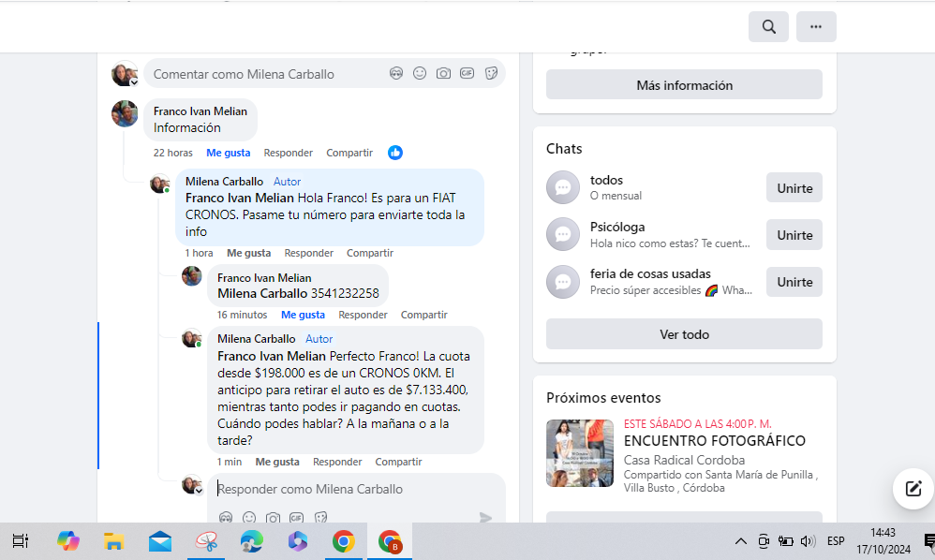Toggle Me gusta on Franco's Información comment
Screen dimensions: 935x560
pyautogui.click(x=228, y=153)
